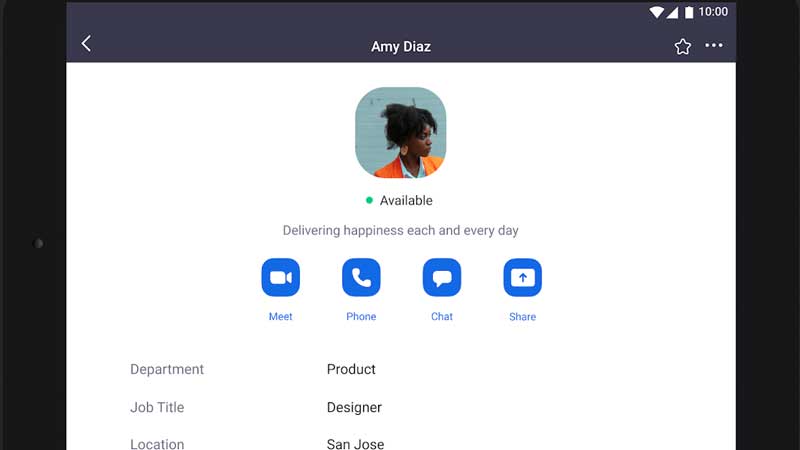Tap the 10:00 clock in status bar
The height and width of the screenshot is (450, 800).
[713, 12]
